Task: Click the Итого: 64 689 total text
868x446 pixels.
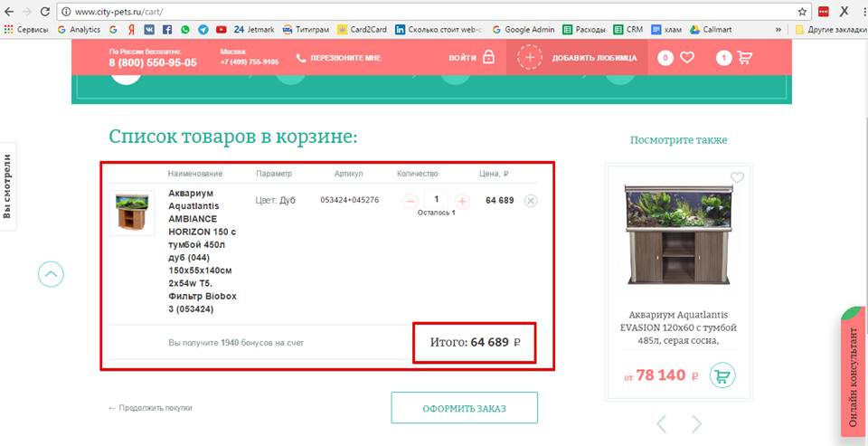Action: 475,342
